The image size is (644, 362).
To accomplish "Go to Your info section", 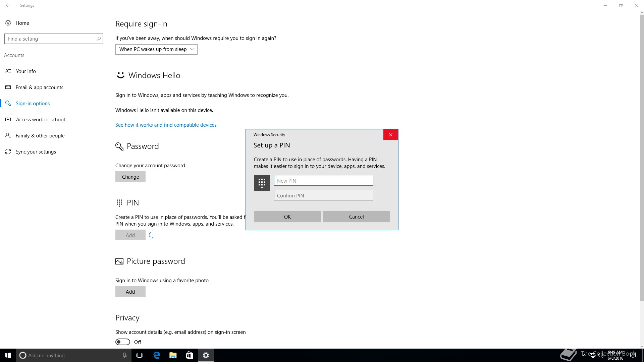I will (x=25, y=71).
